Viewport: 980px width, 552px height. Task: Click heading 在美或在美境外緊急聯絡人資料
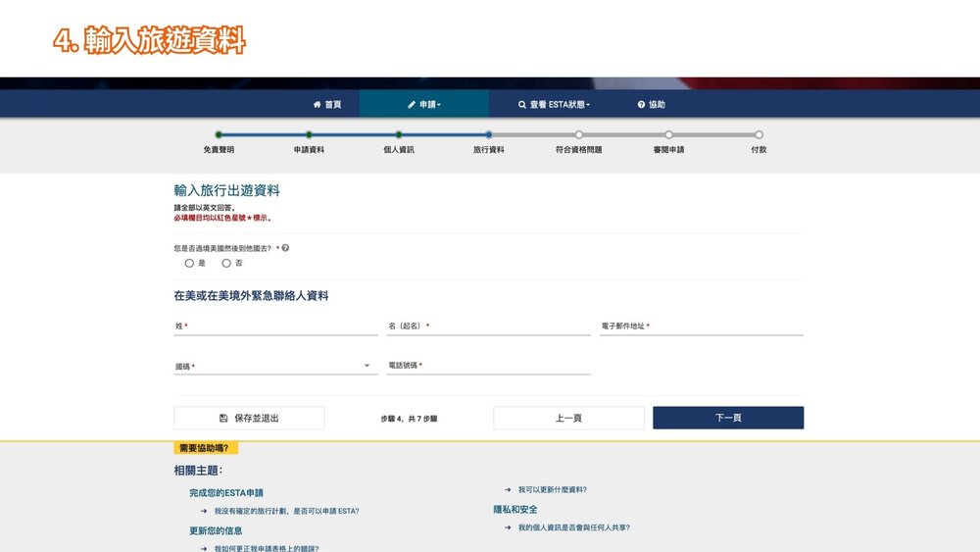tap(251, 296)
